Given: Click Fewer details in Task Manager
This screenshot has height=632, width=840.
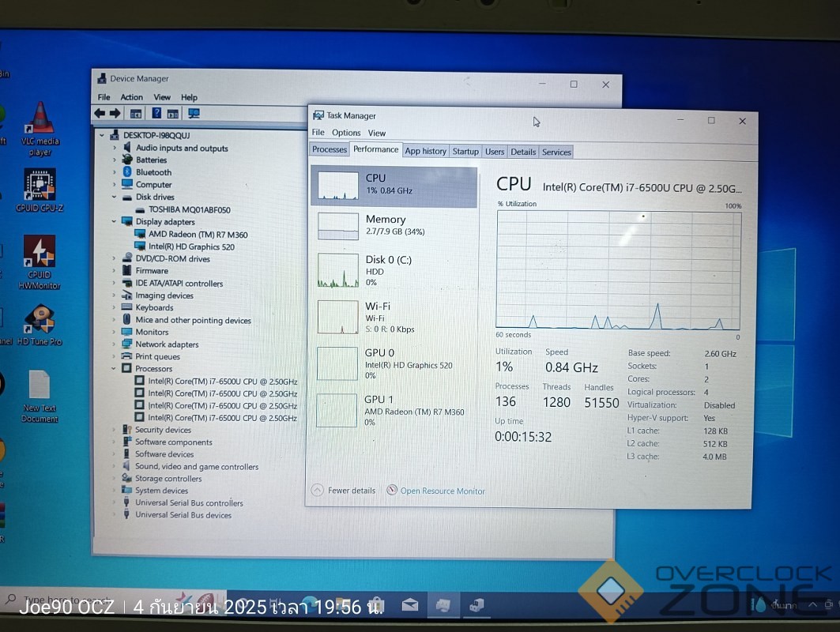Looking at the screenshot, I should [x=344, y=490].
